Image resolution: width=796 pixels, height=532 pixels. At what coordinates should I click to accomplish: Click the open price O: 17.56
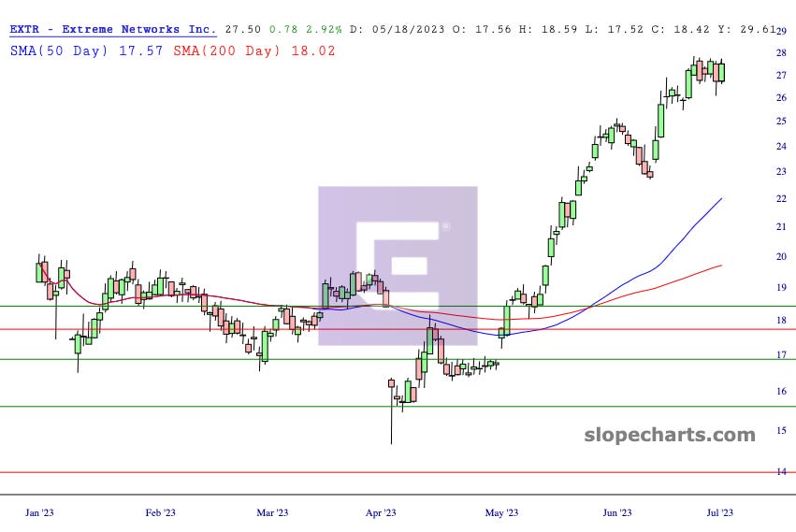(x=482, y=29)
